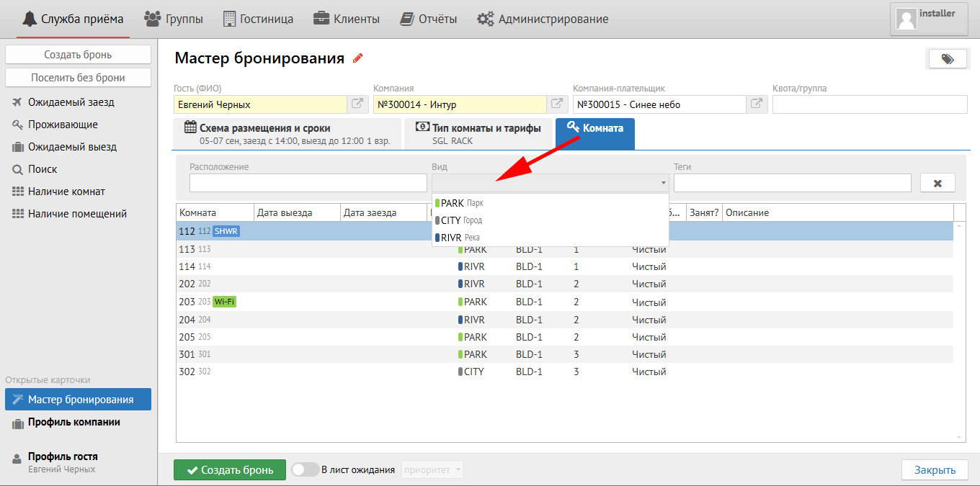Image resolution: width=980 pixels, height=486 pixels.
Task: Click the installer user avatar
Action: (906, 19)
